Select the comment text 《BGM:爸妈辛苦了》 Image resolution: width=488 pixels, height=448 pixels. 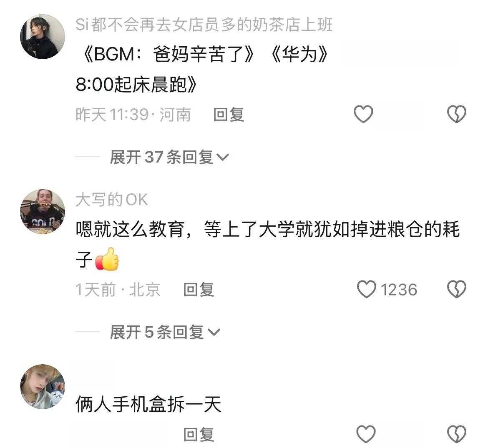(x=169, y=55)
